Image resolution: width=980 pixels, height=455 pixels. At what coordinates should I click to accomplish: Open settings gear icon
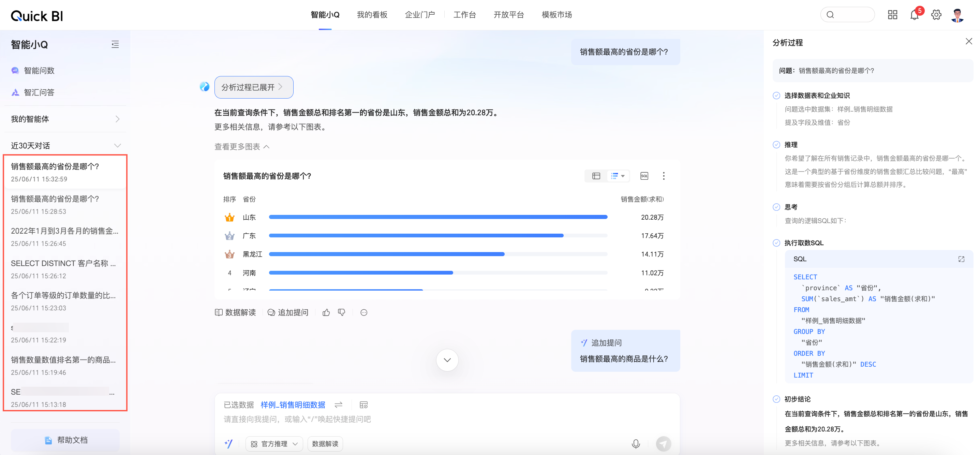pos(936,15)
